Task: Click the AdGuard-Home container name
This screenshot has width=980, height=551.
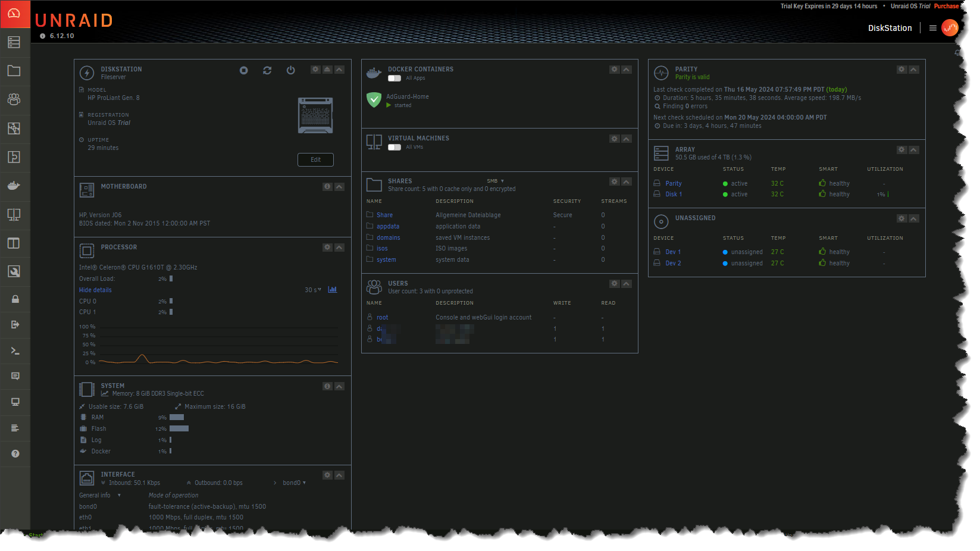Action: [408, 96]
